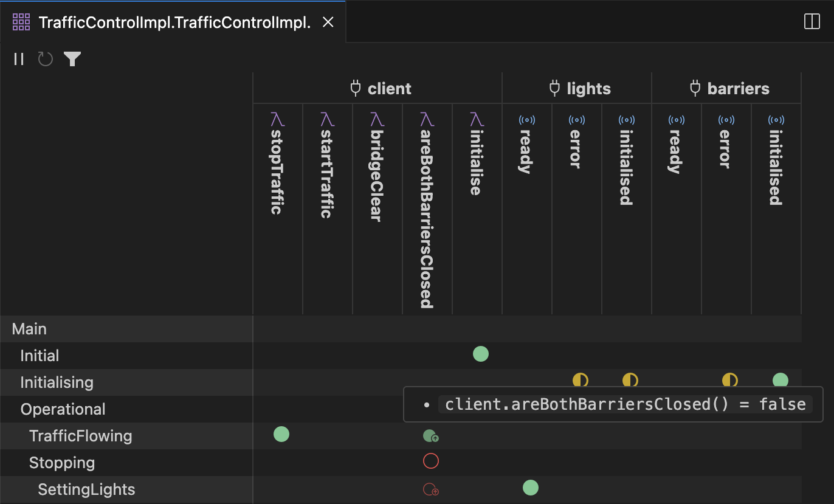Click the green dot in SettingLights lights ready cell
This screenshot has height=504, width=834.
tap(531, 488)
